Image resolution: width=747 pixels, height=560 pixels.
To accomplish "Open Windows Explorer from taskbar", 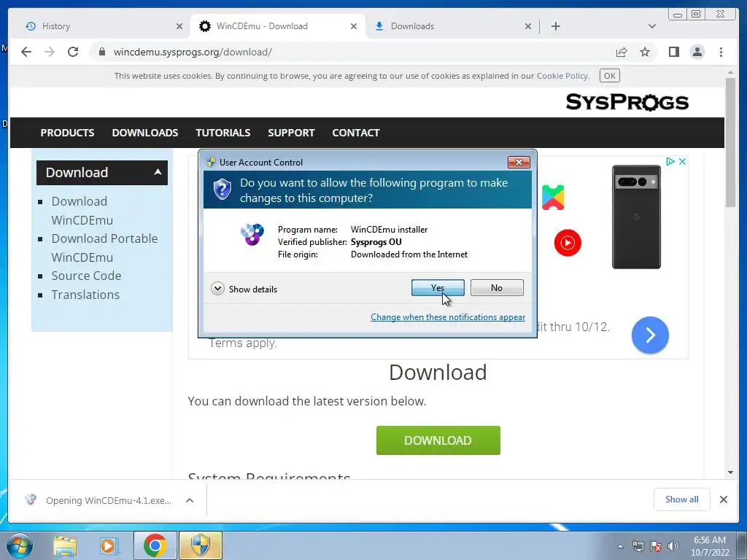I will [x=65, y=545].
